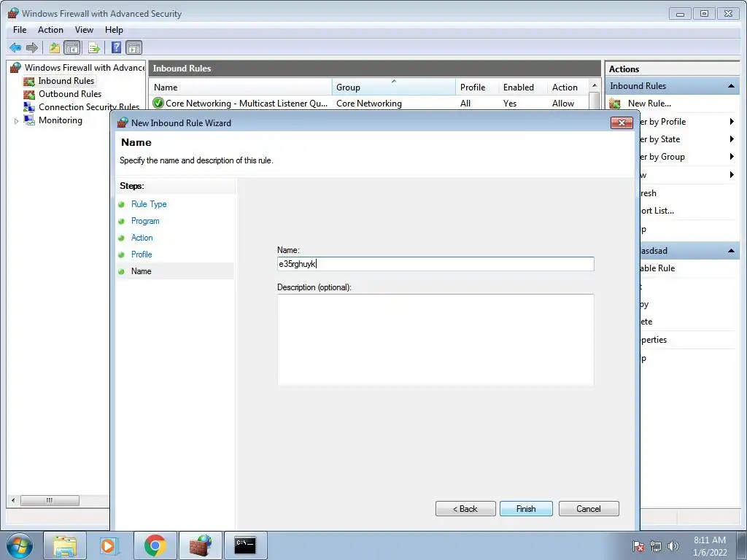Open the Help toolbar icon
The image size is (747, 560).
coord(116,47)
